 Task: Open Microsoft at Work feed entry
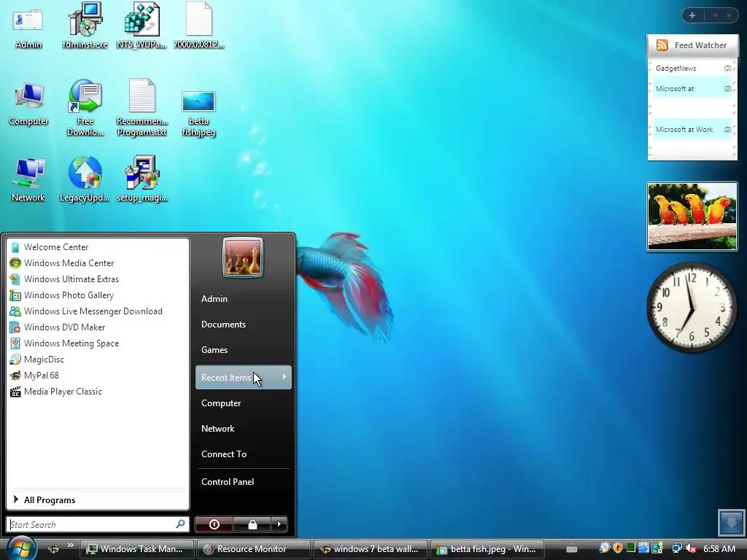(693, 130)
